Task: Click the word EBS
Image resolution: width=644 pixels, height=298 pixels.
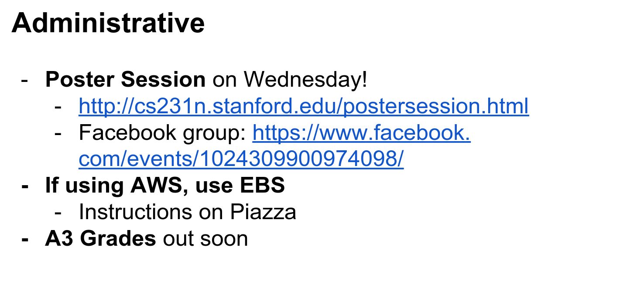Action: click(x=262, y=186)
